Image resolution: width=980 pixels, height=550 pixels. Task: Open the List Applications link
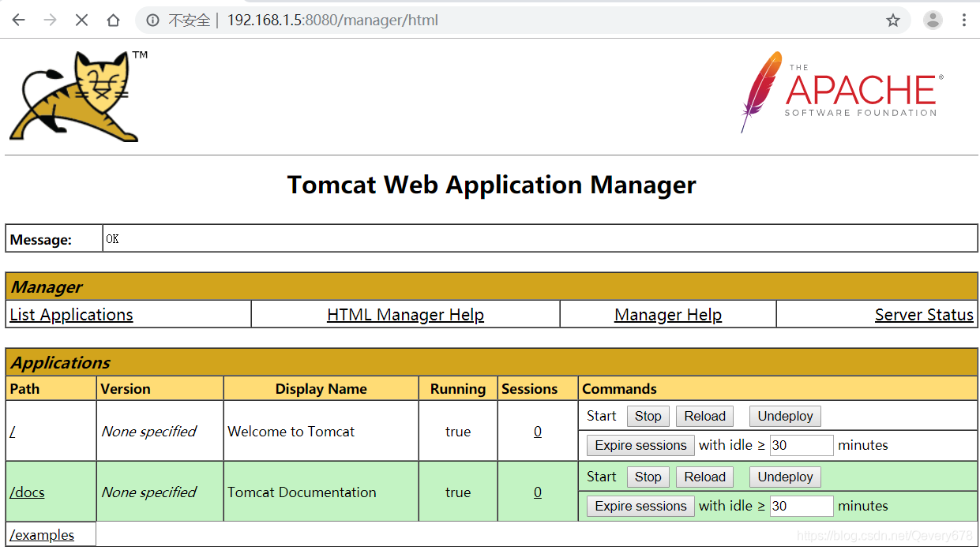click(71, 315)
